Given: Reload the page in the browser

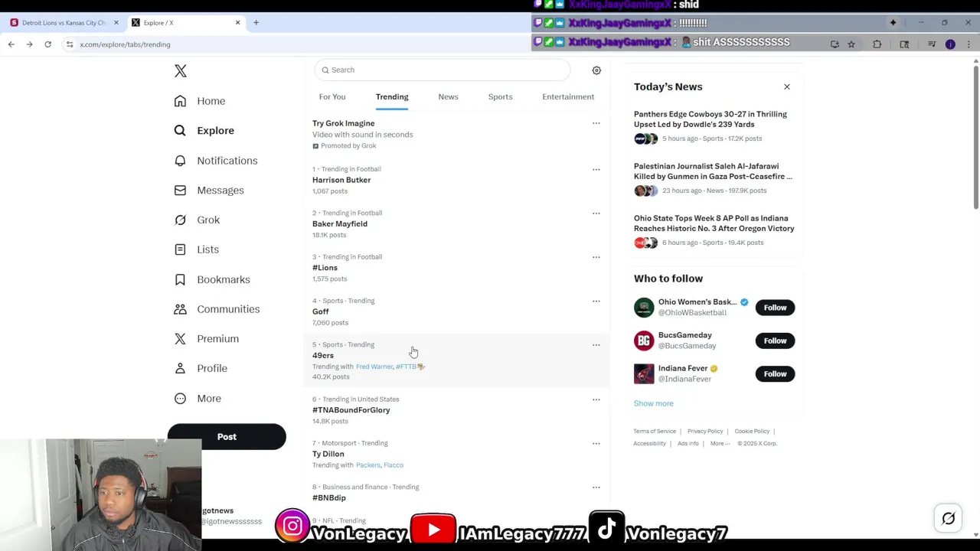Looking at the screenshot, I should 47,44.
